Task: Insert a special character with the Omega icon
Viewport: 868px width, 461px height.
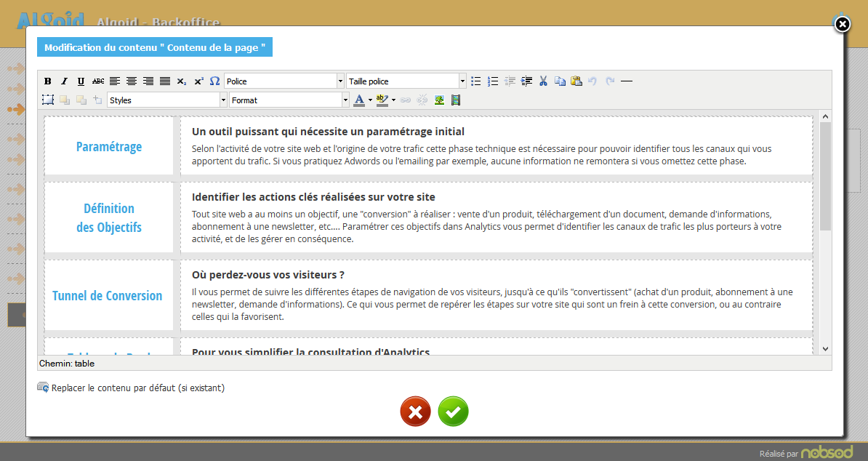Action: (214, 81)
